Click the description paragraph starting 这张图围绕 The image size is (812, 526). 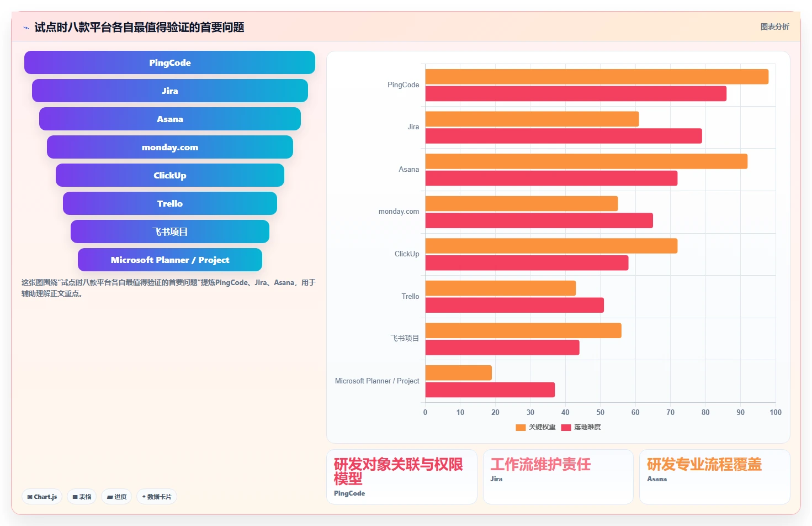click(x=168, y=288)
